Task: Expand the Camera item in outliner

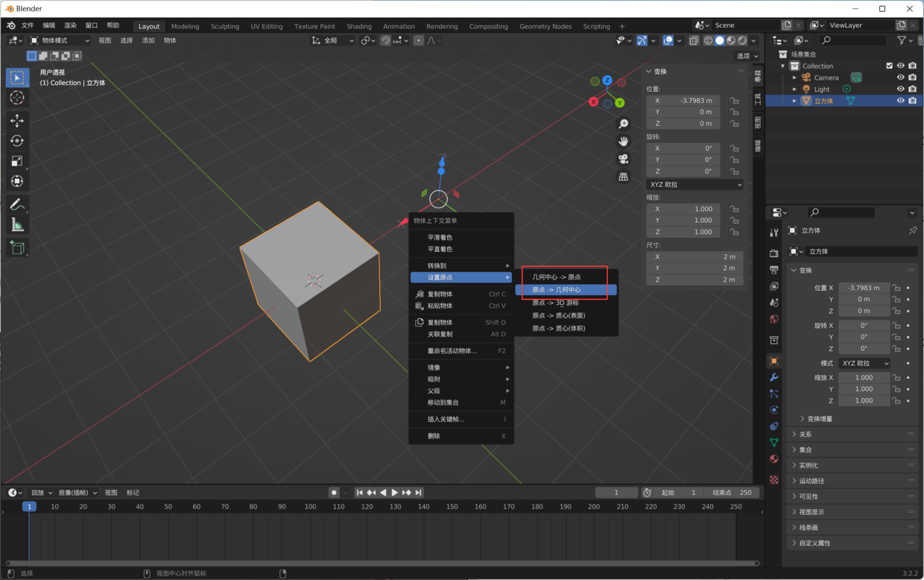Action: pos(794,78)
